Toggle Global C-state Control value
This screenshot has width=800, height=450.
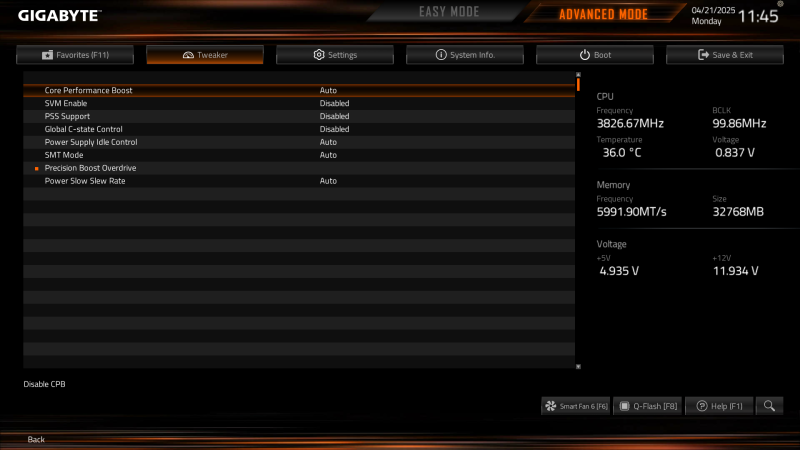point(334,129)
